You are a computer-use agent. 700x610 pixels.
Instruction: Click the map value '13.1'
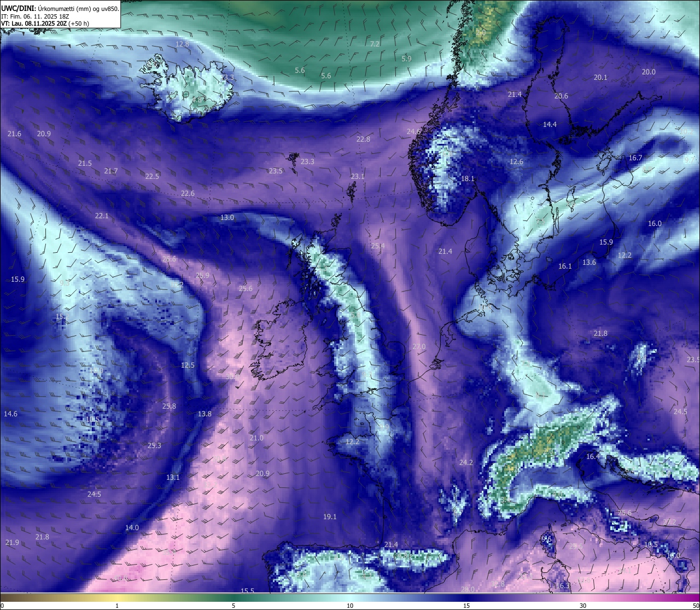point(173,478)
